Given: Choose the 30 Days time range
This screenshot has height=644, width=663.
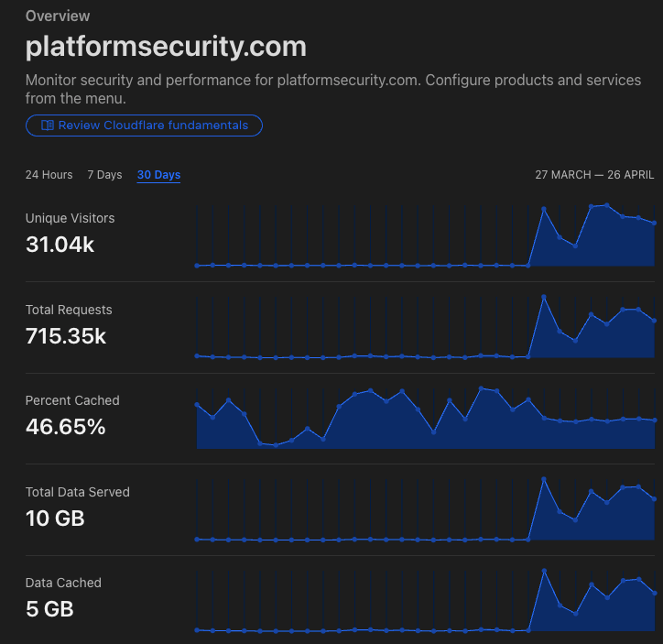Looking at the screenshot, I should 158,175.
